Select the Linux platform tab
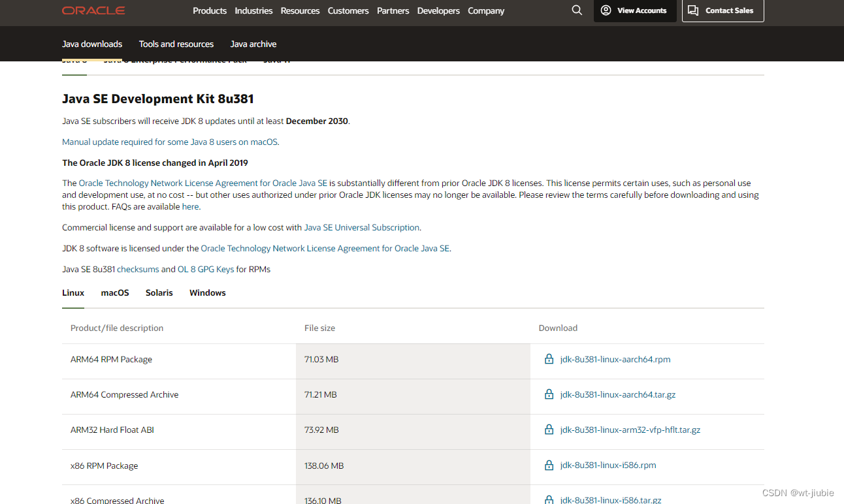 (x=73, y=292)
